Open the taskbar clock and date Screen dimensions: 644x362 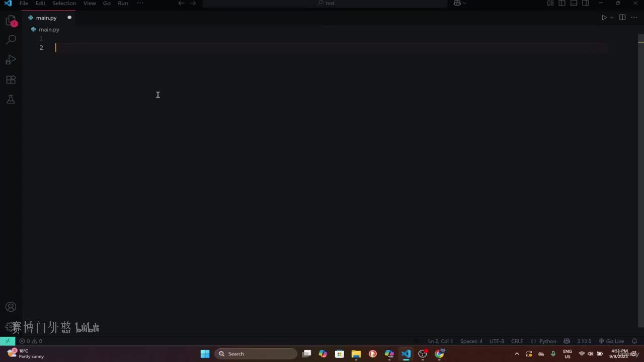pyautogui.click(x=619, y=354)
